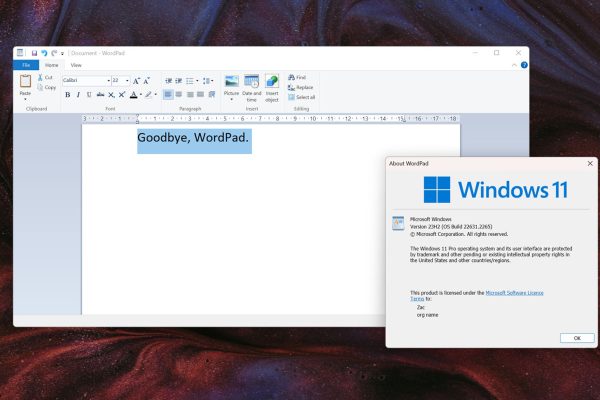Viewport: 600px width, 400px height.
Task: Shrink the font size
Action: pyautogui.click(x=147, y=81)
